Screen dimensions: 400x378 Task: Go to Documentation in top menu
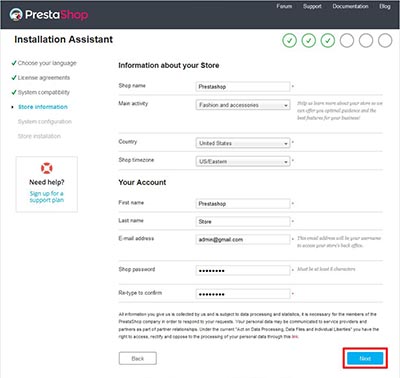(350, 6)
